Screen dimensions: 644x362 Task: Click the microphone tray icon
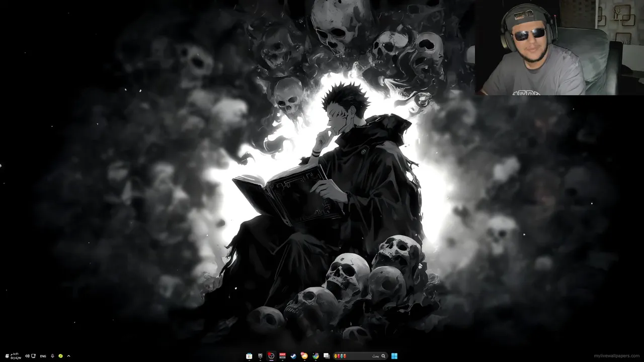pos(52,356)
